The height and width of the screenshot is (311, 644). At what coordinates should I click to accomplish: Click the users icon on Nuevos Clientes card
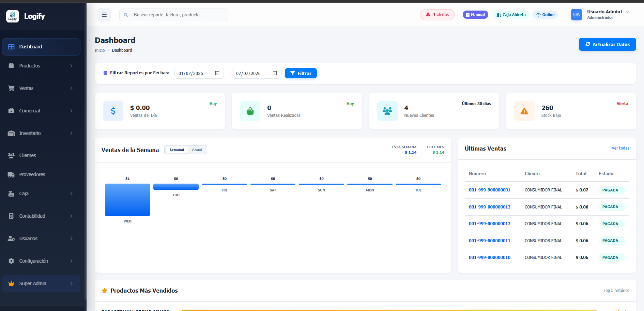[387, 111]
